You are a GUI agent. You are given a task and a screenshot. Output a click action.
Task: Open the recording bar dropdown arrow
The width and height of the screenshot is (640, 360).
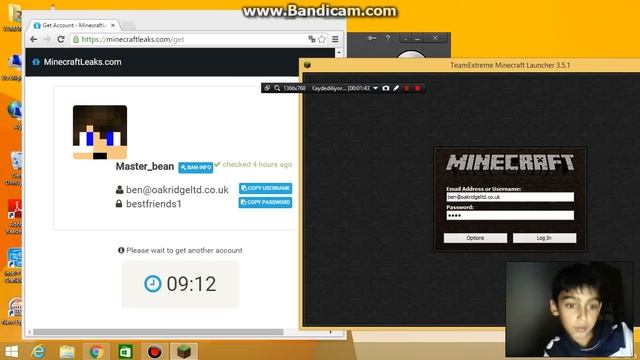[x=375, y=88]
